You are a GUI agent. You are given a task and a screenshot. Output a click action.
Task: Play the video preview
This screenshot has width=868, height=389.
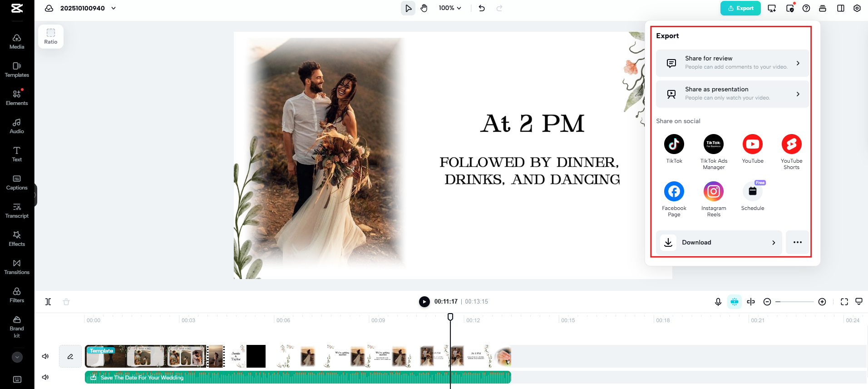coord(424,302)
